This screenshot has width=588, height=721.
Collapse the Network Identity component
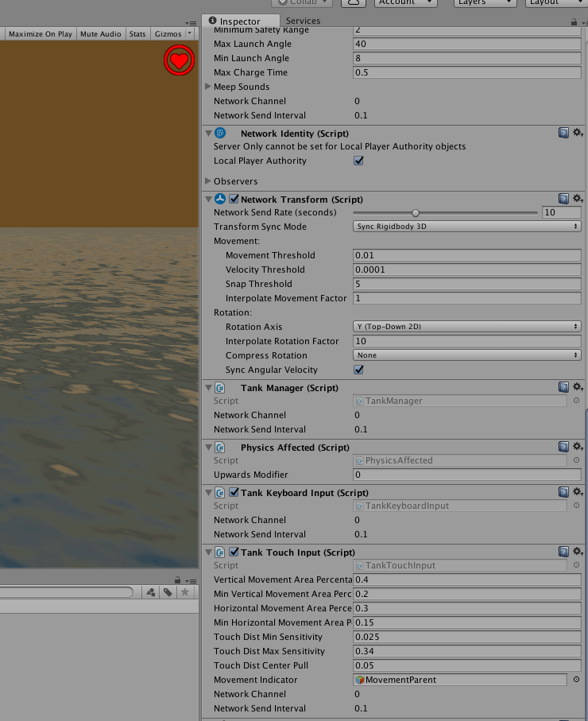pos(208,134)
